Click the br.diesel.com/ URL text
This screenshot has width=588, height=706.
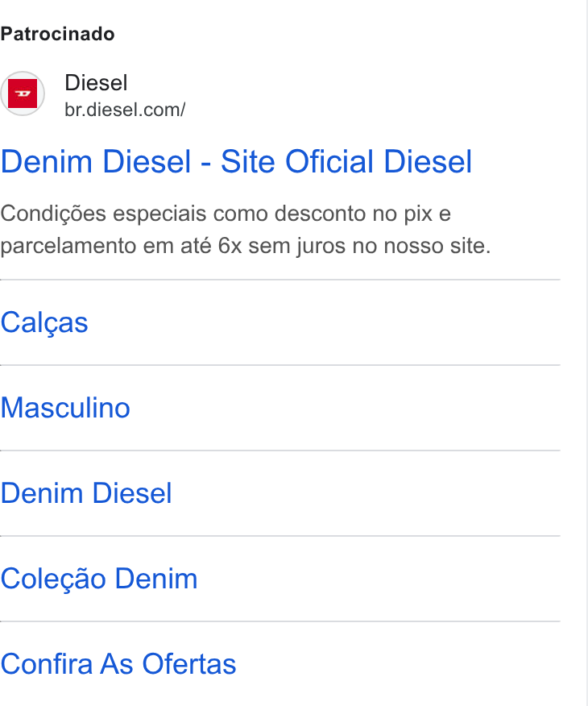click(125, 110)
